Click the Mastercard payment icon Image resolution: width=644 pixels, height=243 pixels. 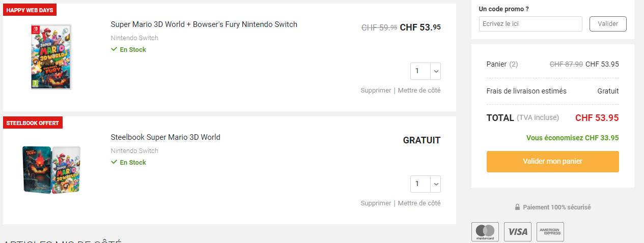click(485, 231)
